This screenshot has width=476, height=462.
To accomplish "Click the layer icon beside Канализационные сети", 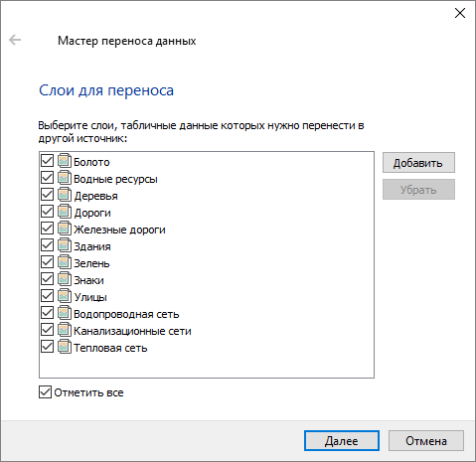I will tap(65, 330).
